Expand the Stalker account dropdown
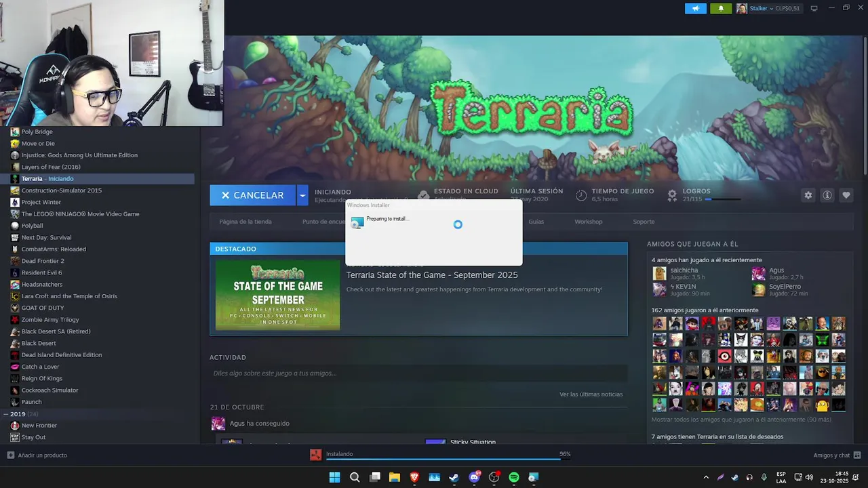The image size is (868, 488). tap(771, 9)
